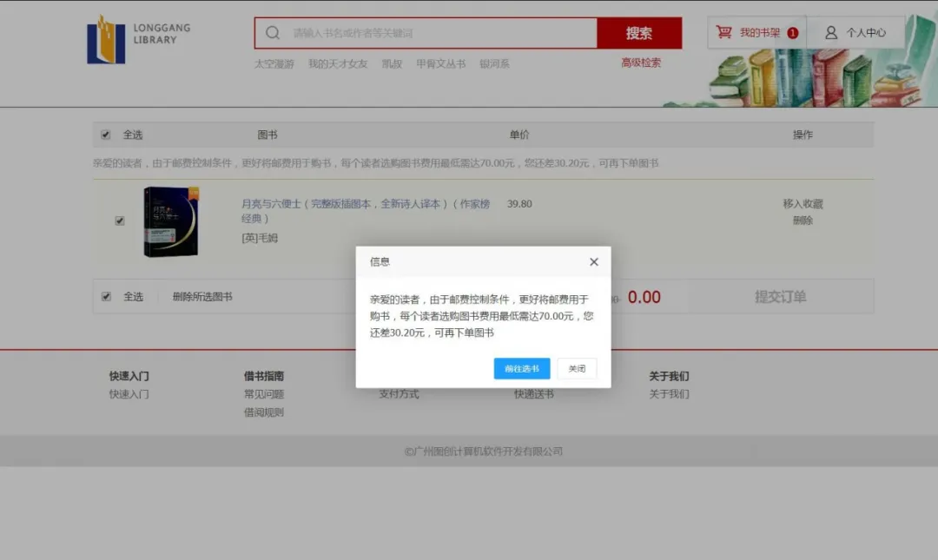Click the user profile icon for 个人中心
This screenshot has height=560, width=938.
tap(831, 32)
